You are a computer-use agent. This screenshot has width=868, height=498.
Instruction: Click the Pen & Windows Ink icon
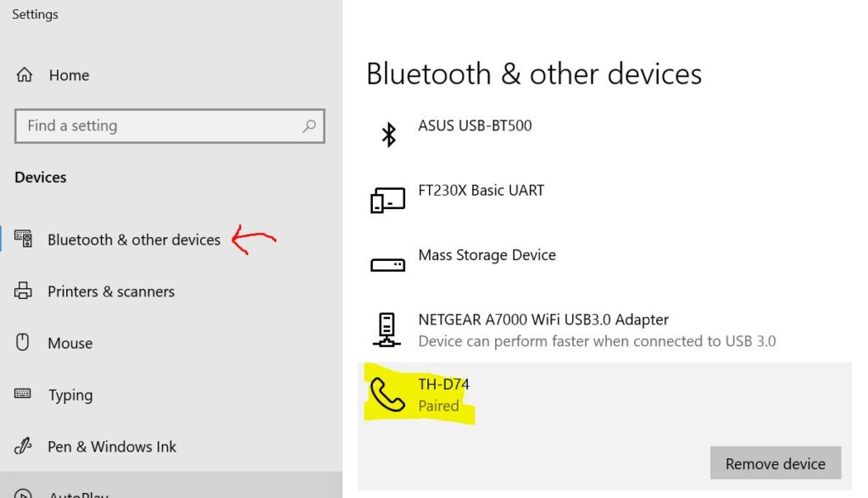[x=23, y=446]
